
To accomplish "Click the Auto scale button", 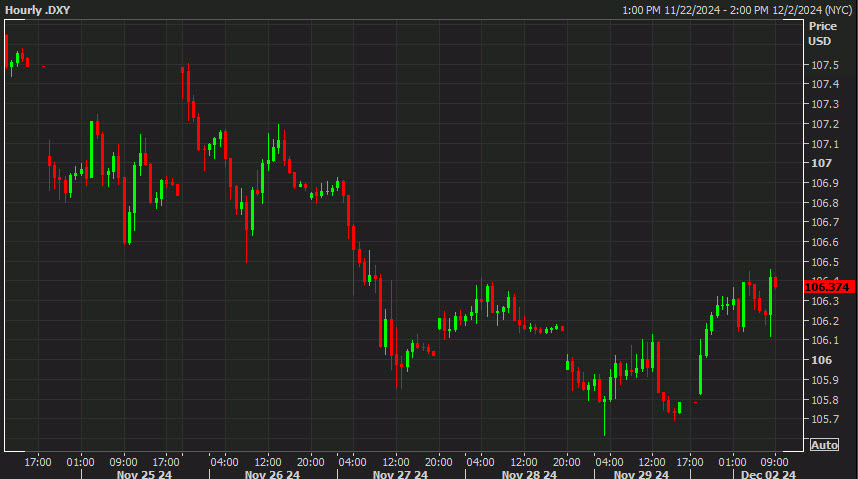I will (x=824, y=445).
